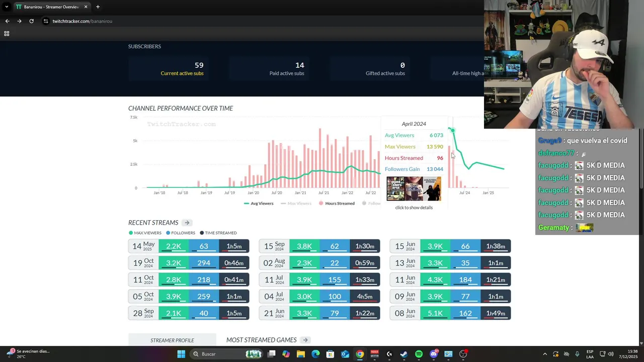Click Max Viewers 13 590 tooltip value
Screen dimensions: 644x362
(435, 147)
